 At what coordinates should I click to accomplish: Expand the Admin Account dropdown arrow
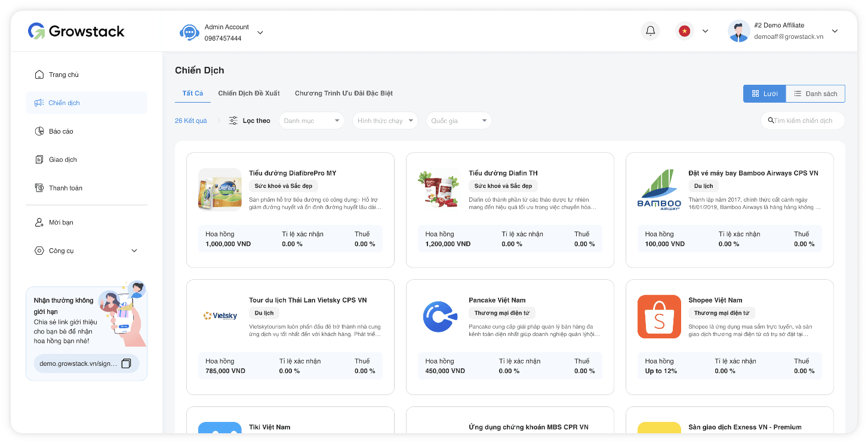pyautogui.click(x=260, y=33)
